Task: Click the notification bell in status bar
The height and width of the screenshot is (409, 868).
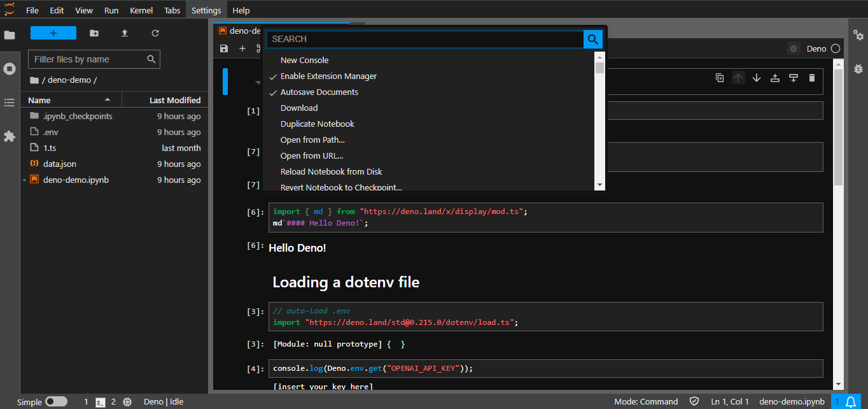Action: pyautogui.click(x=851, y=402)
